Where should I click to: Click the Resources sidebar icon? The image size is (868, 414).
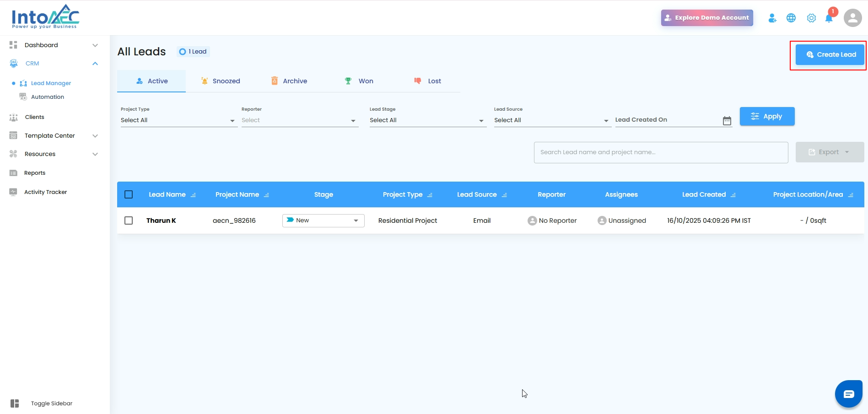pyautogui.click(x=13, y=154)
